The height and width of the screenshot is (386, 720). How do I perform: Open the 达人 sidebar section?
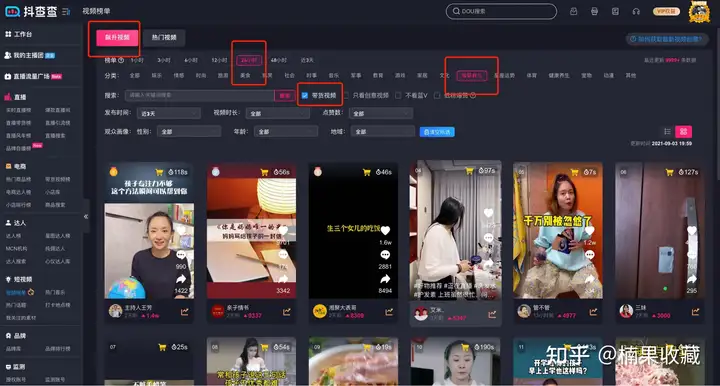(16, 223)
